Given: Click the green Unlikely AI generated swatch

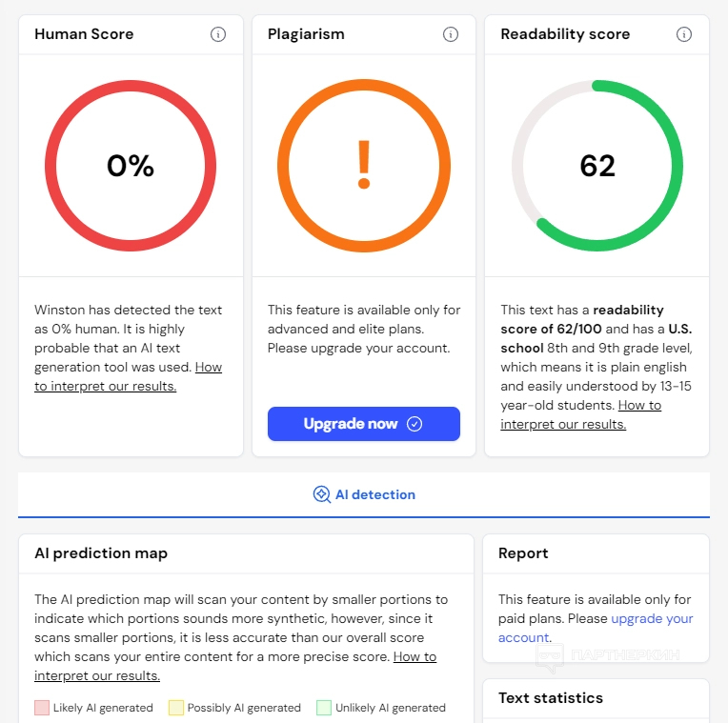Looking at the screenshot, I should point(324,708).
